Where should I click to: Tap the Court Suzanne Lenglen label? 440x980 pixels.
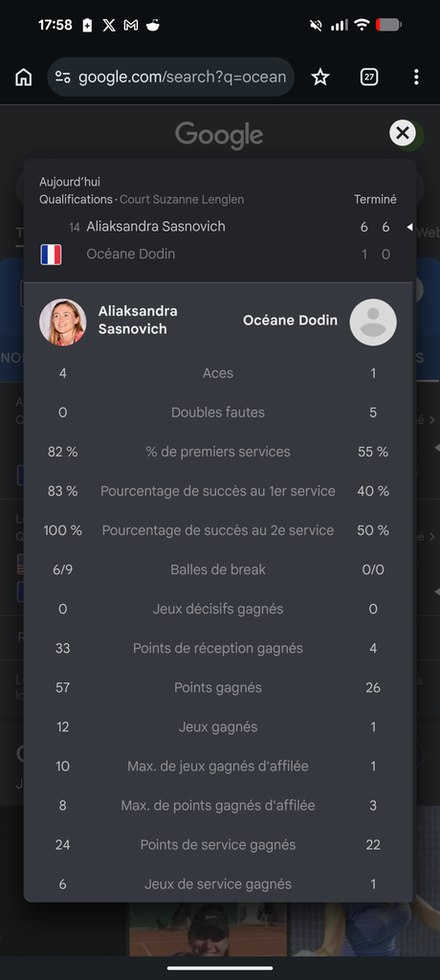(x=182, y=199)
